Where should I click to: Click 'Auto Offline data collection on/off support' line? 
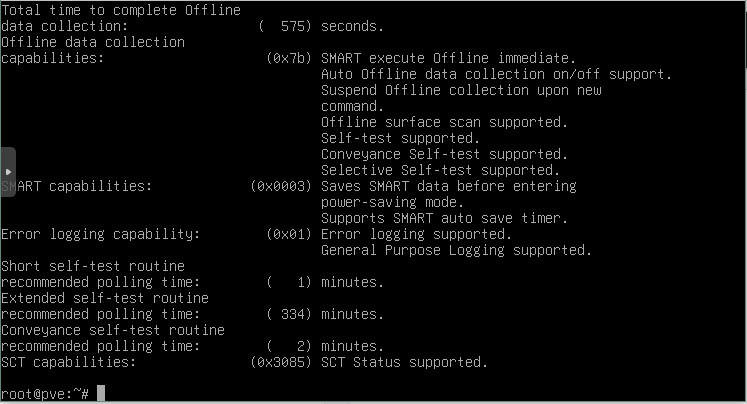pyautogui.click(x=495, y=74)
